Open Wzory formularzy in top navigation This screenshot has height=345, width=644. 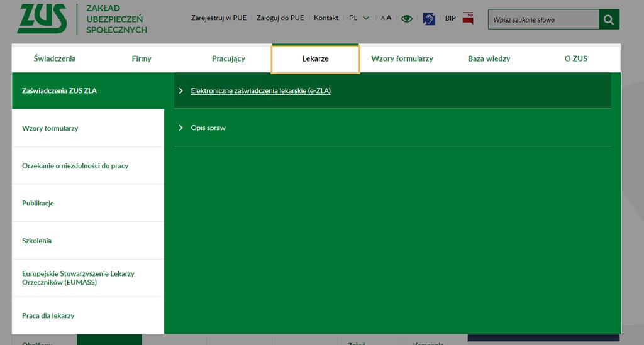[x=402, y=58]
